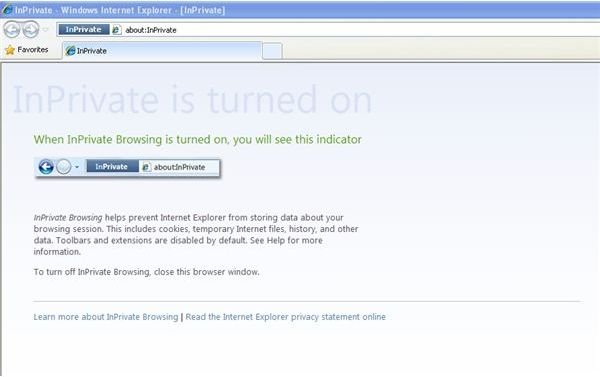Click the browser Back arrow button
The height and width of the screenshot is (377, 600).
coord(12,29)
